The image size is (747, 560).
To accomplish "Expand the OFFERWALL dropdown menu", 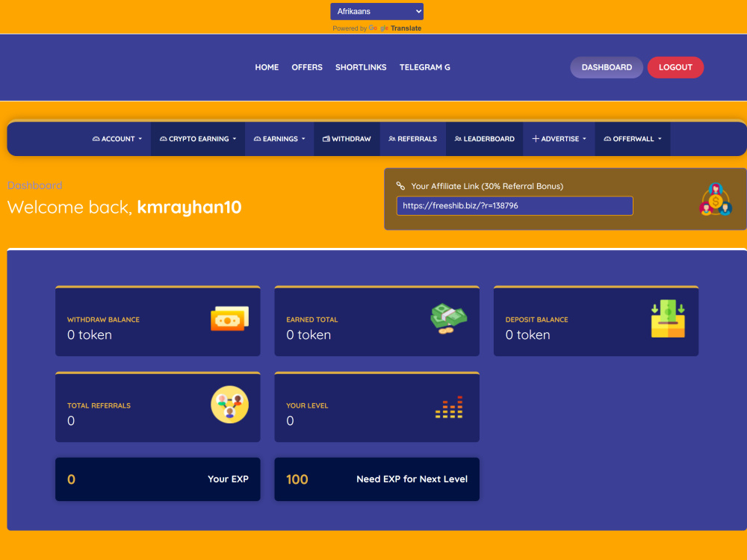I will [633, 139].
